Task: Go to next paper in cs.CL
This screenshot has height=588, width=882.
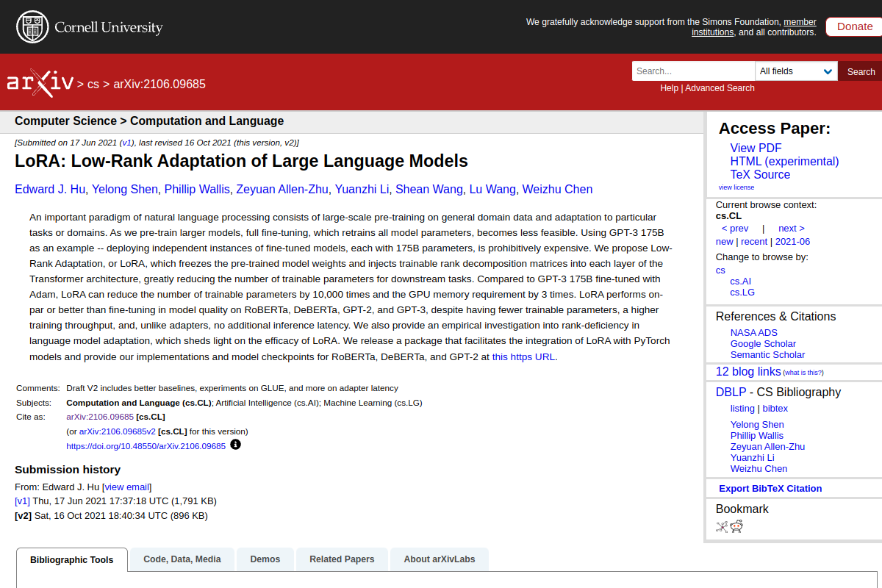Action: (791, 228)
